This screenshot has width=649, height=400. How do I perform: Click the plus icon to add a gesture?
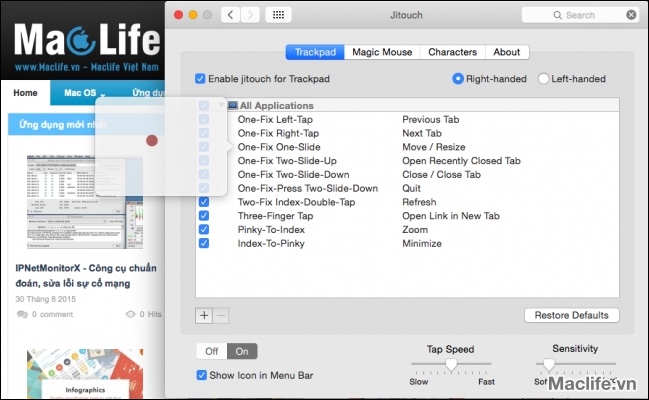(204, 315)
